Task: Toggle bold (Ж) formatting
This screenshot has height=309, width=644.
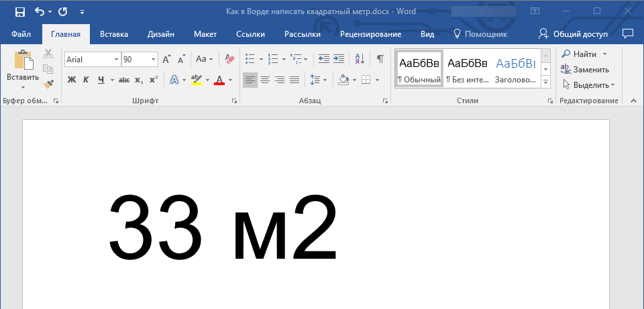Action: pos(72,80)
